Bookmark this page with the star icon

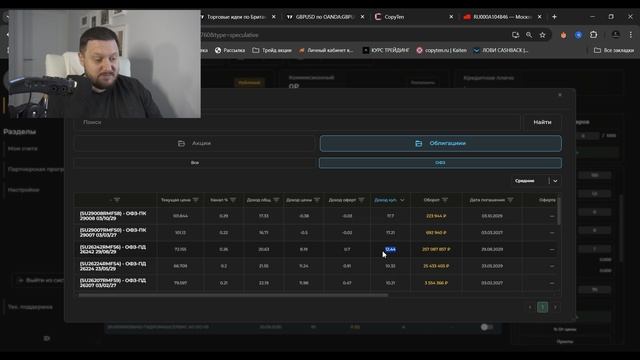pyautogui.click(x=542, y=35)
